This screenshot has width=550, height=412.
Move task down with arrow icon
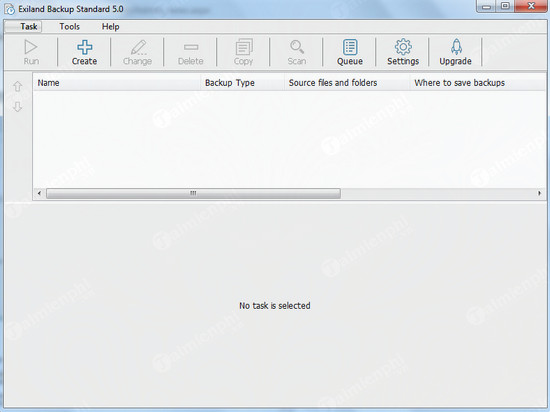pyautogui.click(x=18, y=107)
